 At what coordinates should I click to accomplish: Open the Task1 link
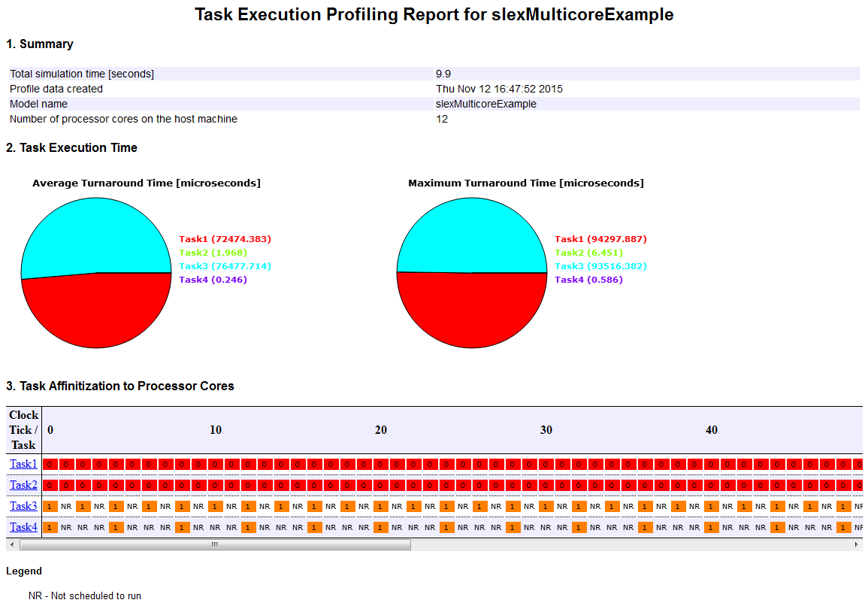click(23, 464)
